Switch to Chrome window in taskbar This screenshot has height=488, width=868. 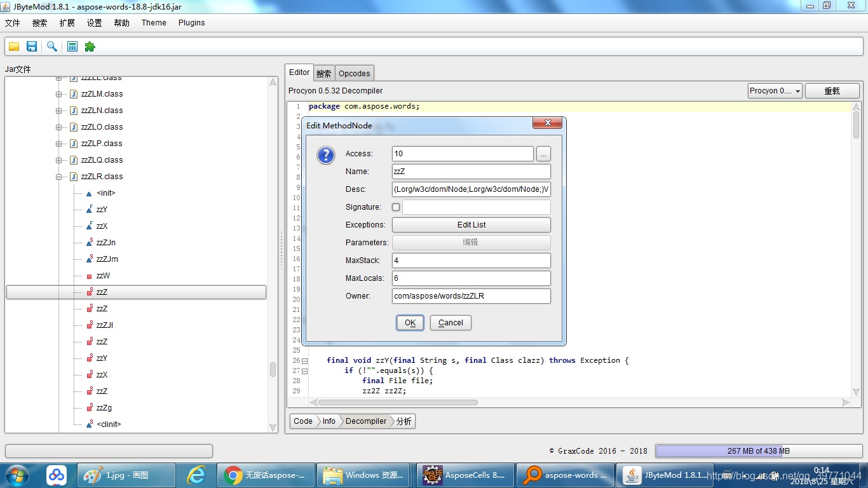pyautogui.click(x=265, y=475)
